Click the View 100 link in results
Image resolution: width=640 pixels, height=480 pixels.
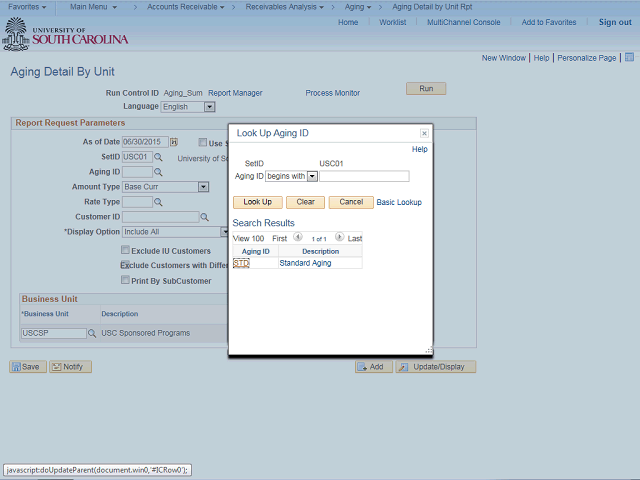tap(249, 239)
